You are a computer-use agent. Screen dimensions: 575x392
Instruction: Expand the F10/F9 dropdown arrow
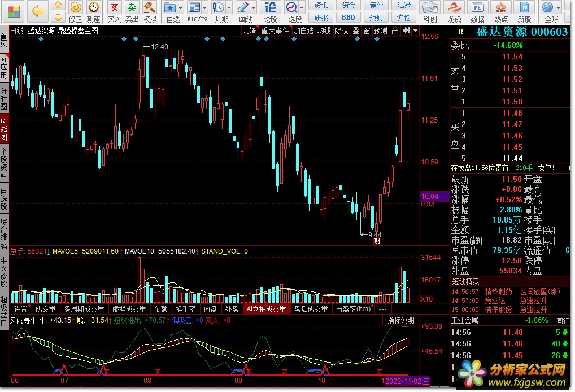[204, 8]
